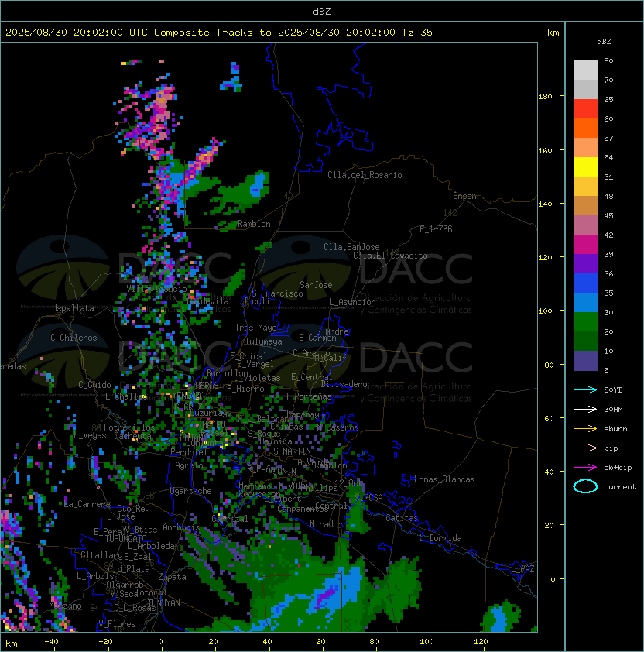Click the Manzano map label
This screenshot has width=644, height=652.
65,606
